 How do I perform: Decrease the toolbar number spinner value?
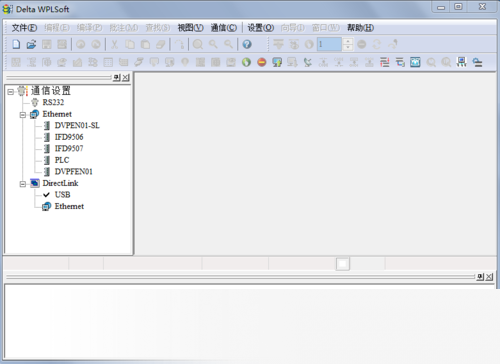[x=348, y=47]
